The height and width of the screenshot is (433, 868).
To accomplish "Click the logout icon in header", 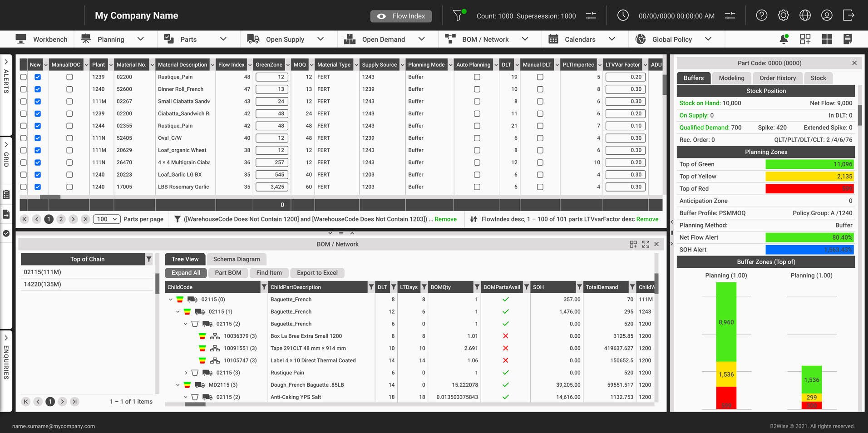I will pos(848,15).
